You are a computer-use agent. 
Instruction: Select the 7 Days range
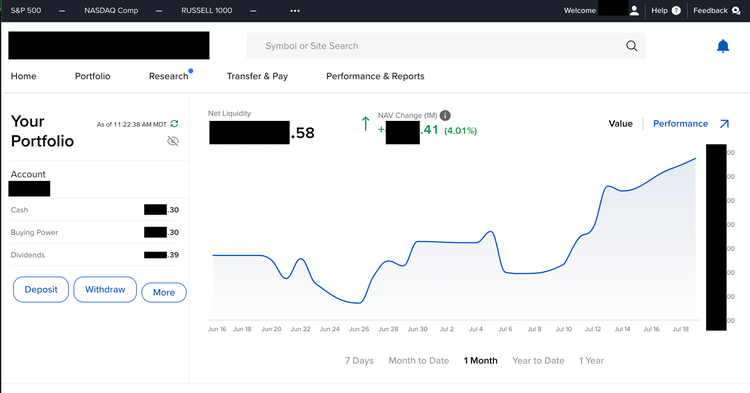pos(359,360)
